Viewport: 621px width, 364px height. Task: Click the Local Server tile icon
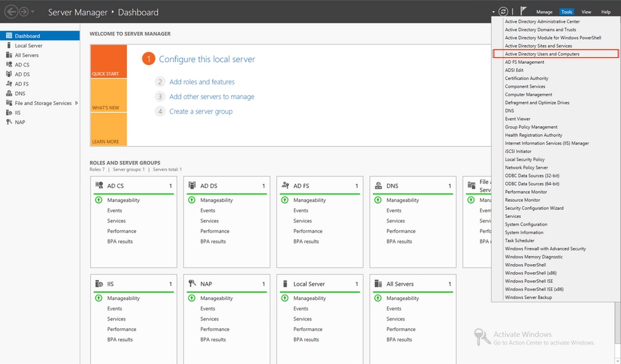[x=285, y=284]
